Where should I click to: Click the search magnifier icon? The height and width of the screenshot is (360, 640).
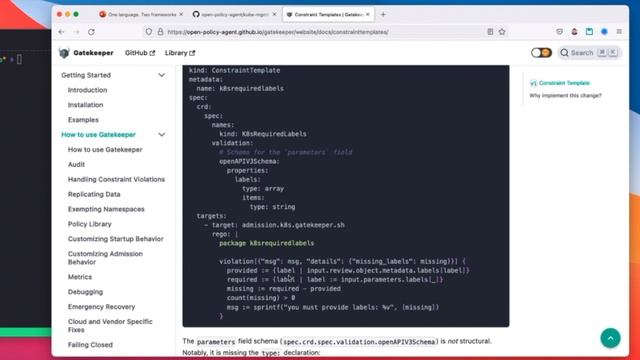pyautogui.click(x=564, y=53)
